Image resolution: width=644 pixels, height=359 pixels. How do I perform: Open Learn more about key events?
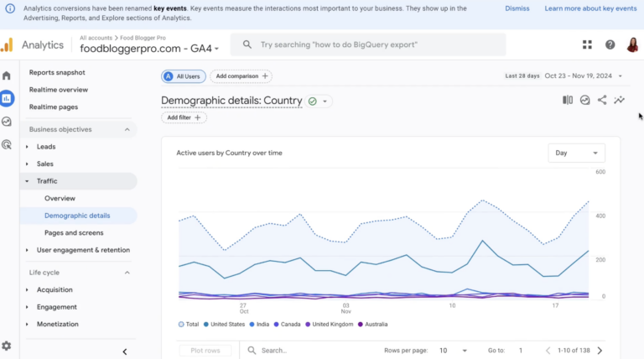point(590,8)
